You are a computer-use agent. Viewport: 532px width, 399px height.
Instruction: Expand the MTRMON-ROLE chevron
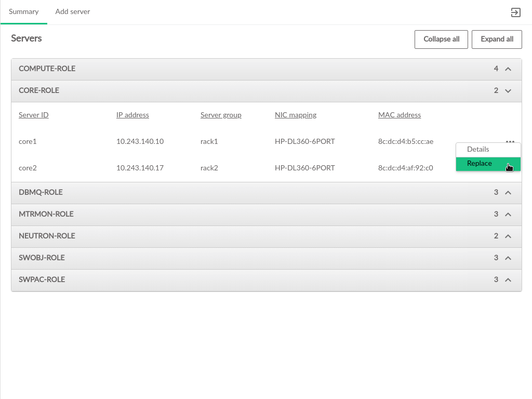coord(508,215)
